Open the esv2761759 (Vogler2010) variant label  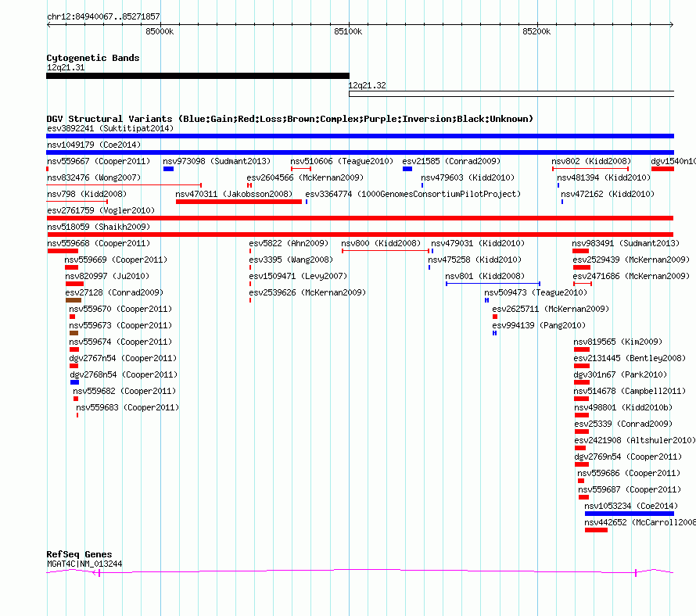point(101,210)
